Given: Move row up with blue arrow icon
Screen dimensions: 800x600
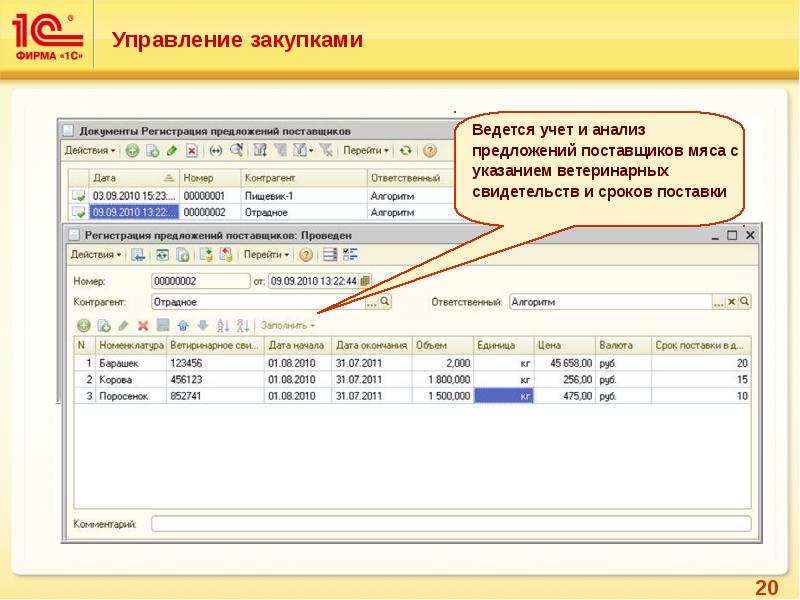Looking at the screenshot, I should [x=183, y=325].
